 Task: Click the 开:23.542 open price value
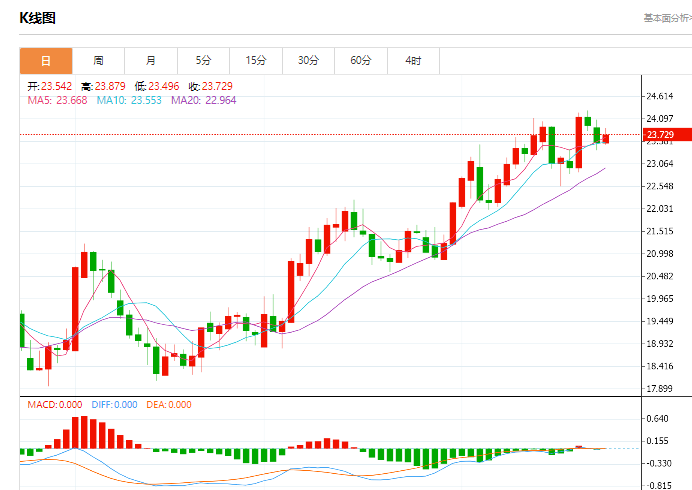(x=49, y=86)
